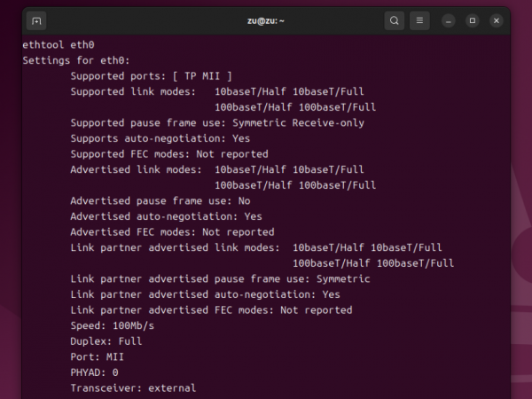The image size is (532, 399).
Task: Click the window title zu@zu: ~
Action: [x=265, y=20]
